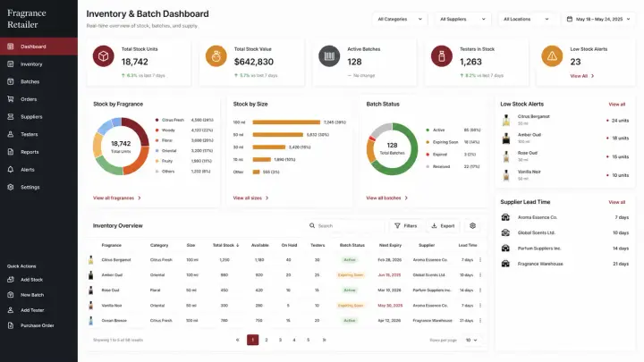
Task: Click the Low Stock Alerts warning icon
Action: pyautogui.click(x=552, y=56)
